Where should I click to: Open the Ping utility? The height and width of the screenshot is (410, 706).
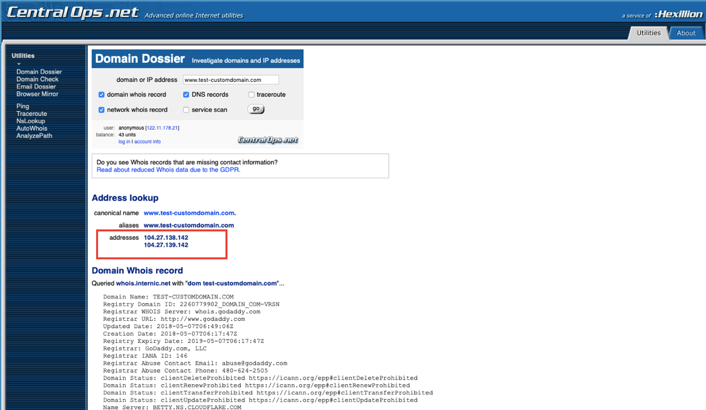[23, 106]
